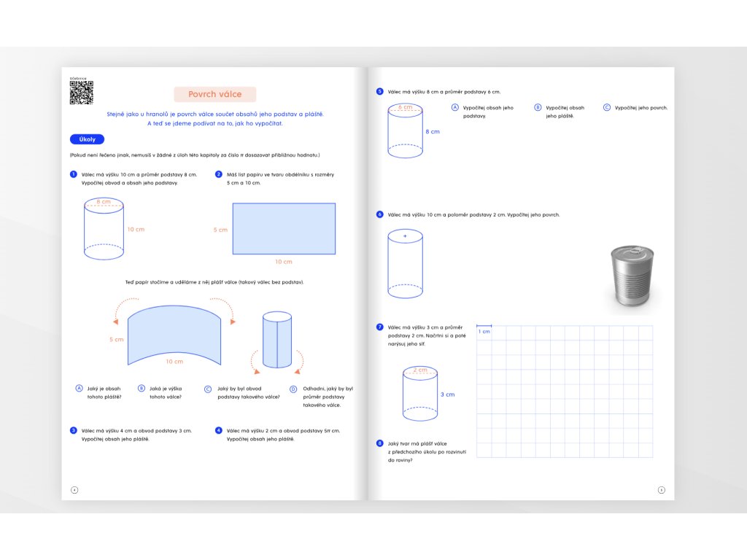Click "2 cm" diameter label in exercise 7
Screen dimensions: 747x560
point(420,370)
